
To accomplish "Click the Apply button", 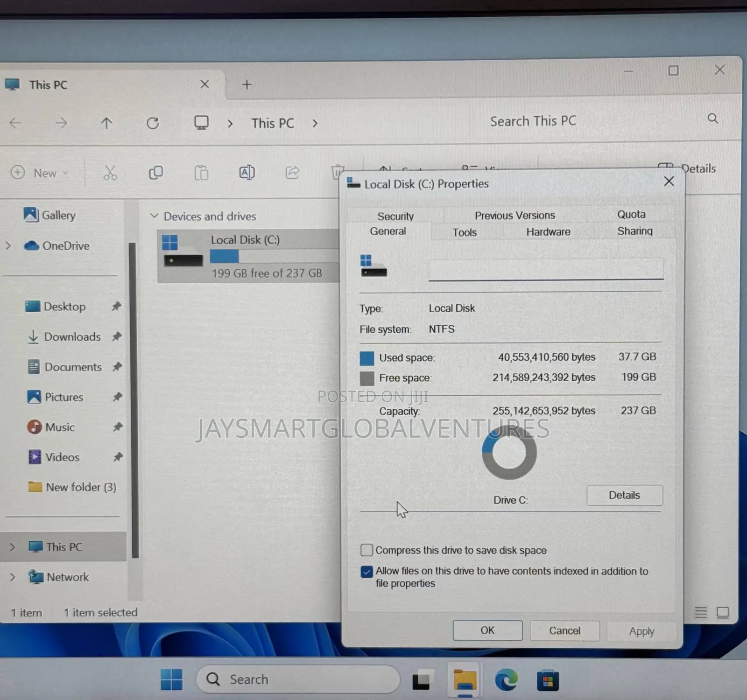I will click(641, 631).
